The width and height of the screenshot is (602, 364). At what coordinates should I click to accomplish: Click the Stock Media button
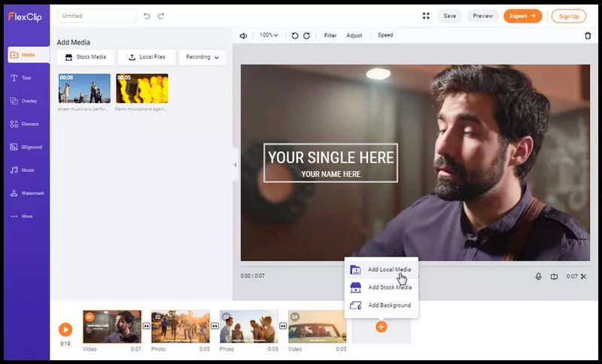click(x=86, y=57)
